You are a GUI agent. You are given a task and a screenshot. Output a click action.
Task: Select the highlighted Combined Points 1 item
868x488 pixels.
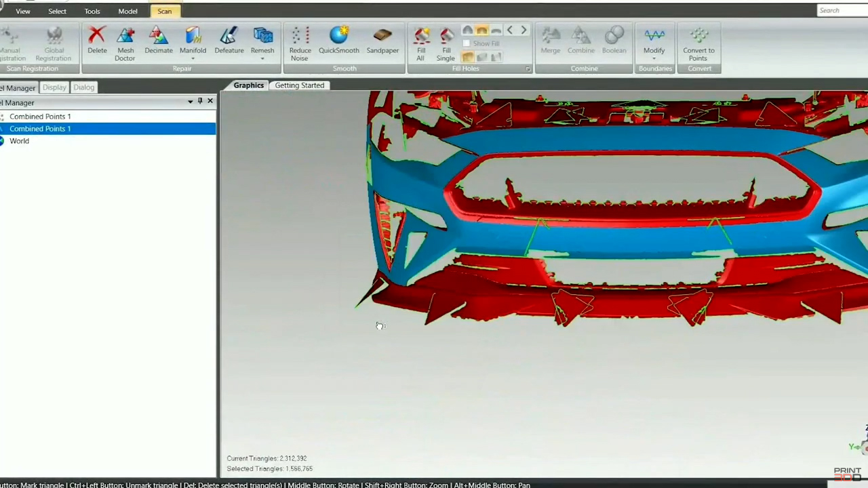tap(108, 129)
